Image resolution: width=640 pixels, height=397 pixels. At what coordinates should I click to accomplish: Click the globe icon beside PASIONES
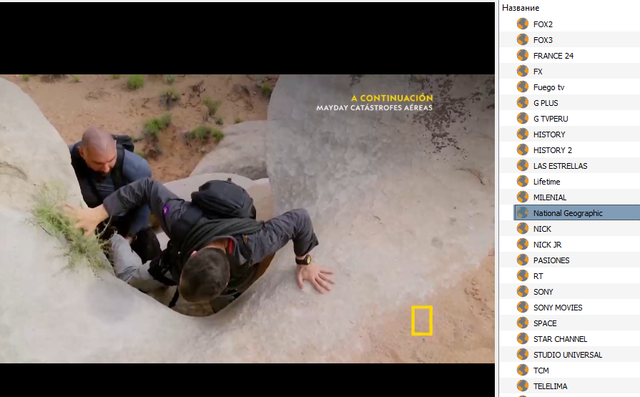pyautogui.click(x=522, y=260)
